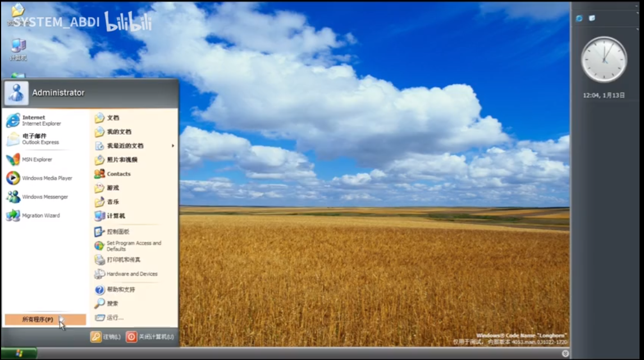Click the 注销 (Log Off) button
644x360 pixels.
pos(106,337)
